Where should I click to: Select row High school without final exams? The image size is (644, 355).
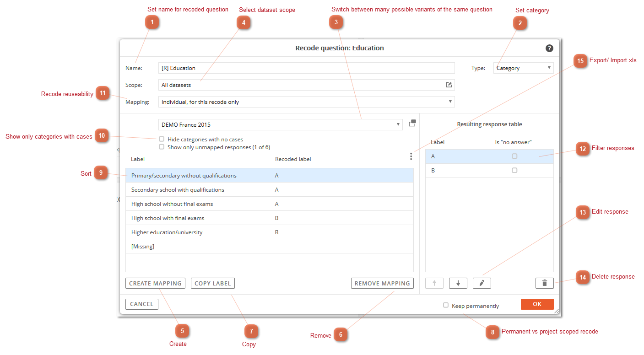270,204
